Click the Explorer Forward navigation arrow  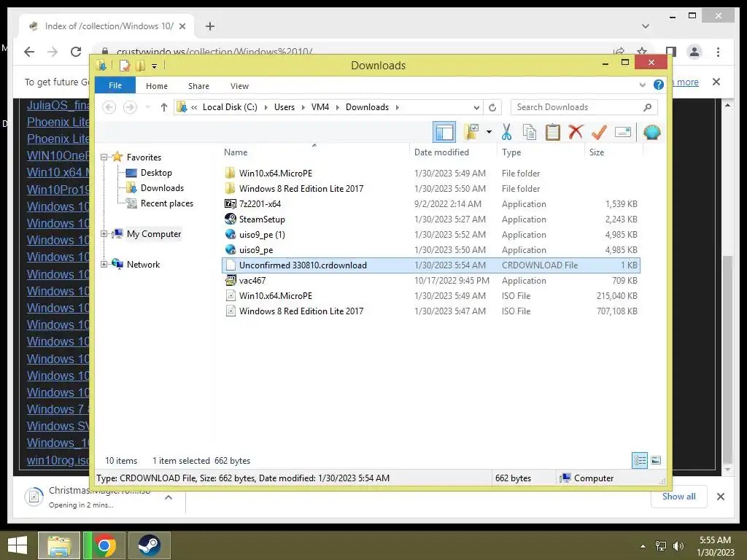coord(130,108)
